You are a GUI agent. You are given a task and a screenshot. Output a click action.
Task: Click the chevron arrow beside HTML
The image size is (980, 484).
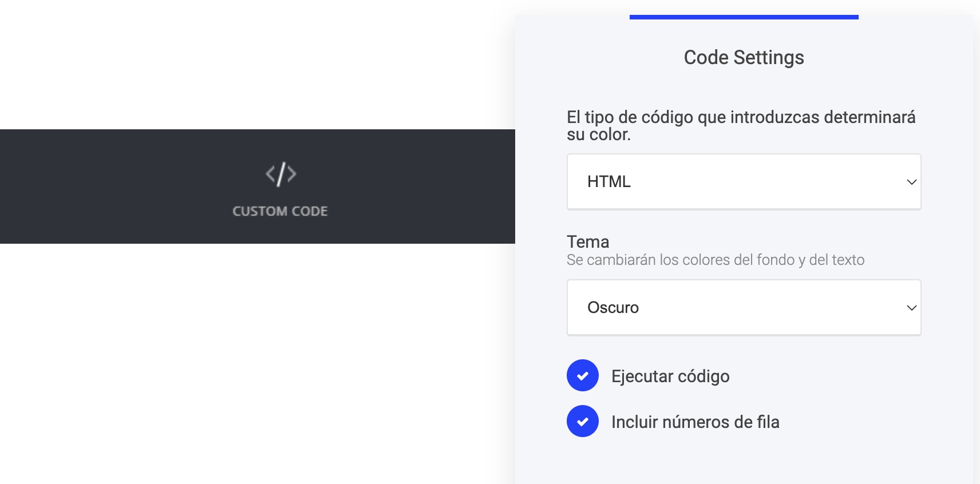tap(911, 182)
